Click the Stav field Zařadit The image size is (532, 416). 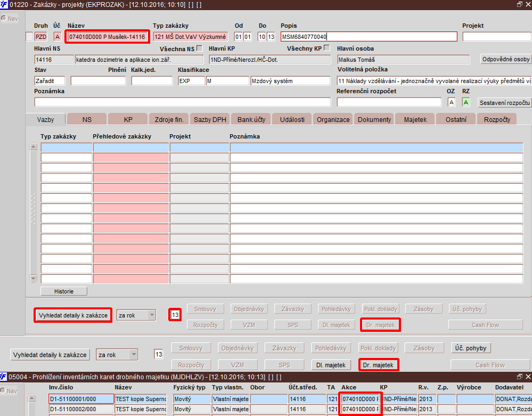pyautogui.click(x=50, y=81)
